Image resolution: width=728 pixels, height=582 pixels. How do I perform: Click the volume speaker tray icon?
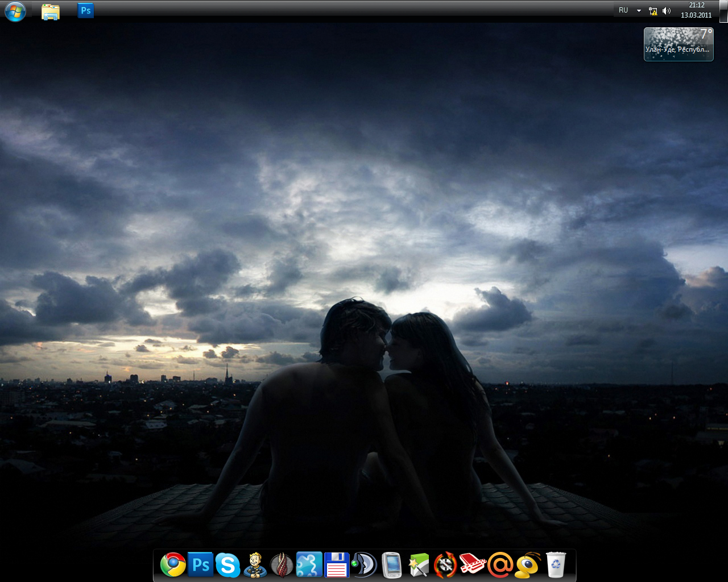point(667,11)
